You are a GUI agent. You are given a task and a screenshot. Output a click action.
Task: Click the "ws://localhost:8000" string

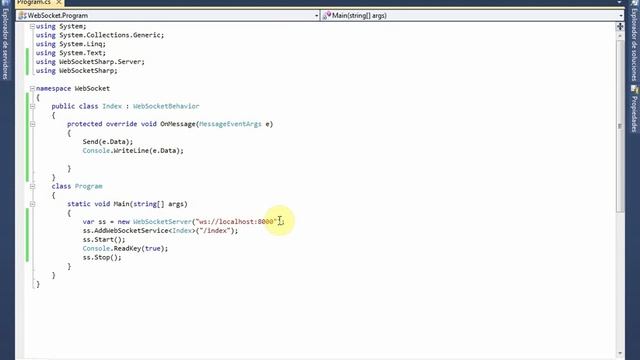[236, 222]
